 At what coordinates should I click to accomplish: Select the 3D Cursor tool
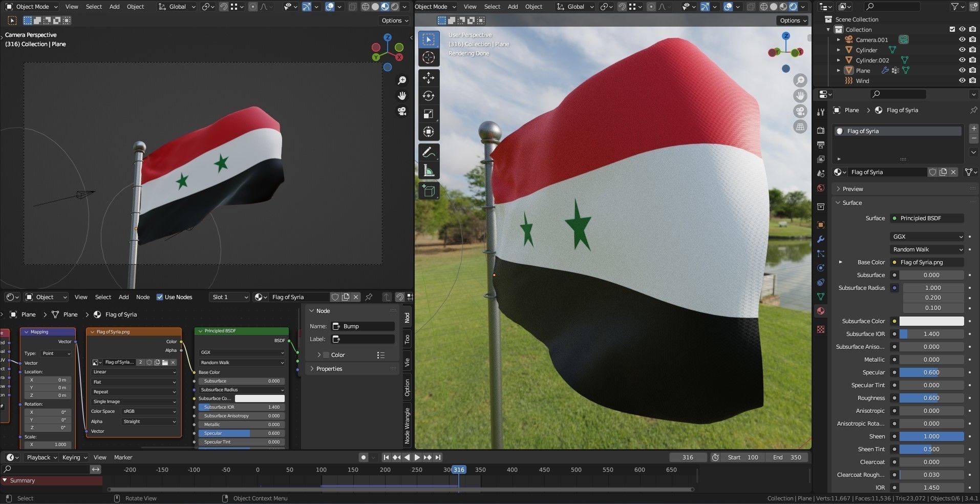[x=429, y=58]
